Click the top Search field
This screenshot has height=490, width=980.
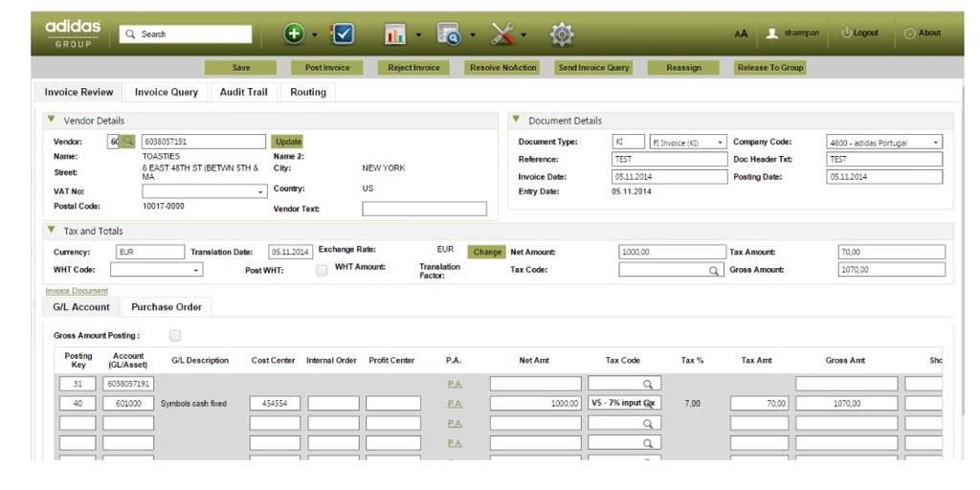[x=186, y=34]
